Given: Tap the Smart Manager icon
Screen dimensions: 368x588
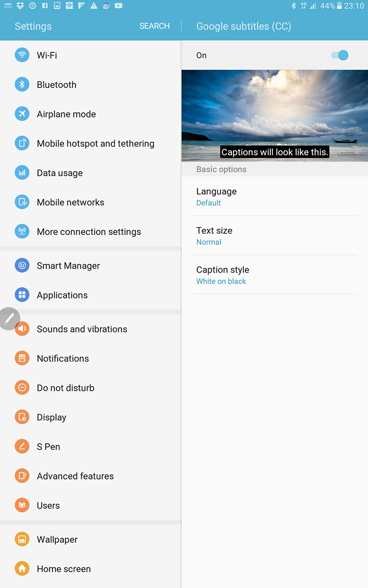Looking at the screenshot, I should (x=22, y=266).
